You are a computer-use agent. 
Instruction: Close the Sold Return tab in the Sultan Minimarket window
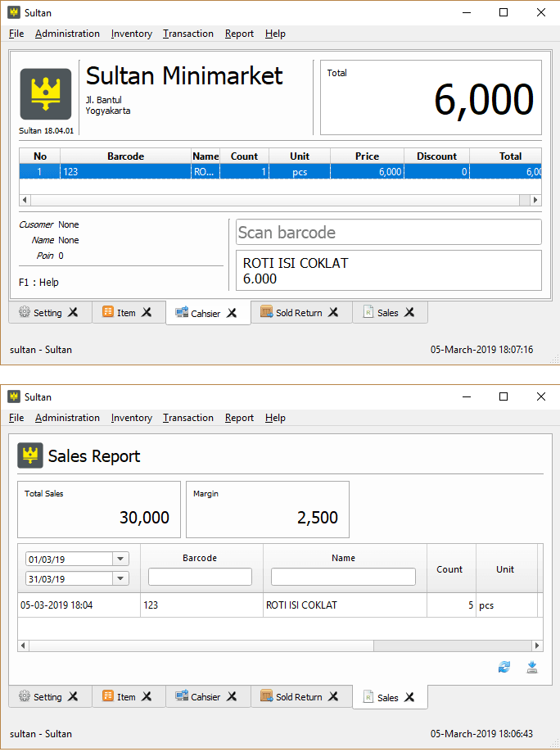(333, 312)
